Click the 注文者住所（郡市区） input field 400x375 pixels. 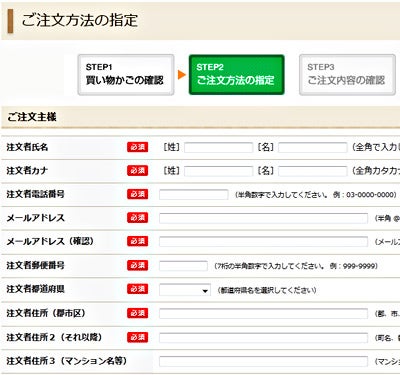point(264,313)
